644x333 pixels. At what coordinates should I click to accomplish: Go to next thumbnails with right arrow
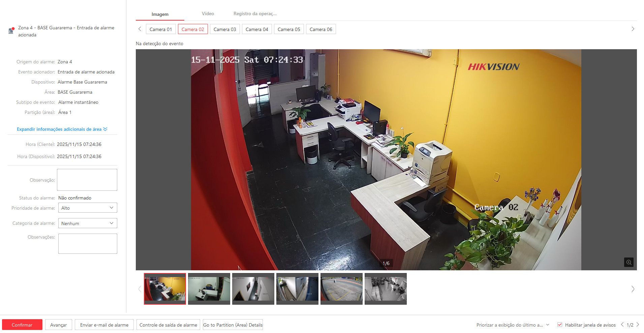(633, 289)
